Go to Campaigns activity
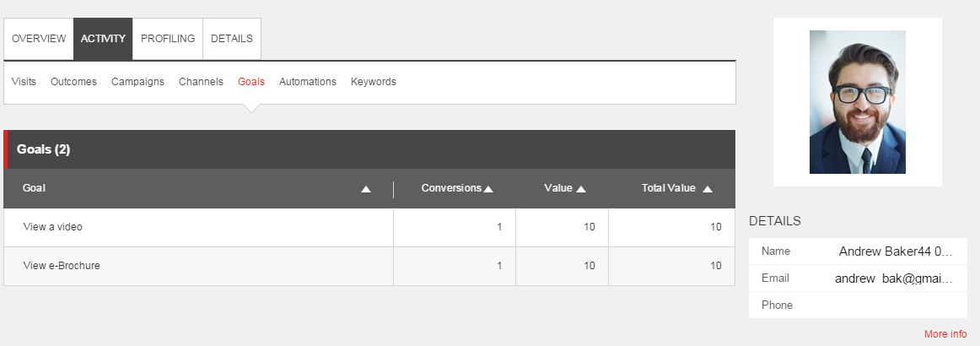 click(137, 82)
